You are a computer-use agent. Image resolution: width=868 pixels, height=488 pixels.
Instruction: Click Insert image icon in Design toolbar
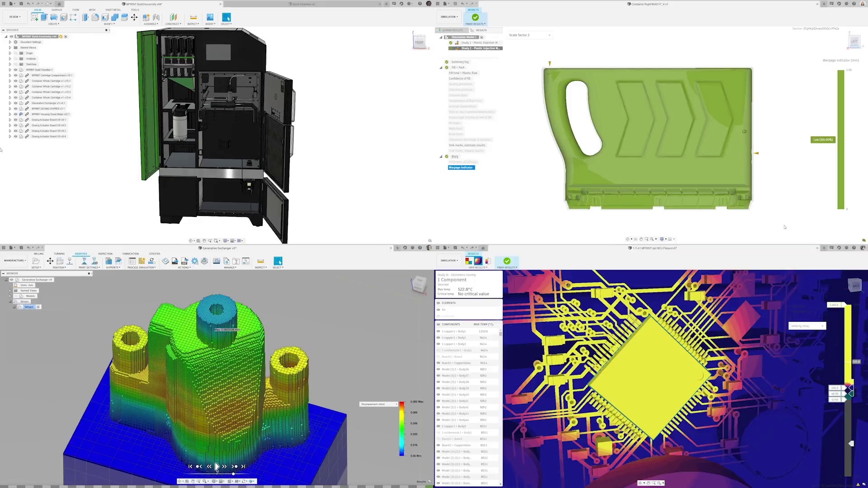coord(210,17)
